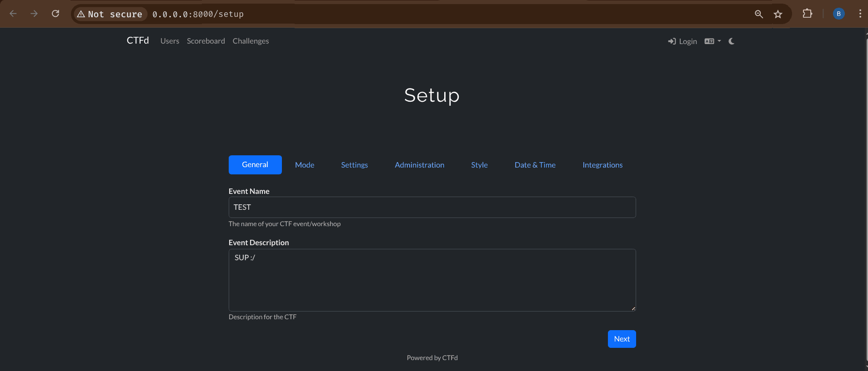Open Chrome three-dot menu
868x371 pixels.
point(860,14)
